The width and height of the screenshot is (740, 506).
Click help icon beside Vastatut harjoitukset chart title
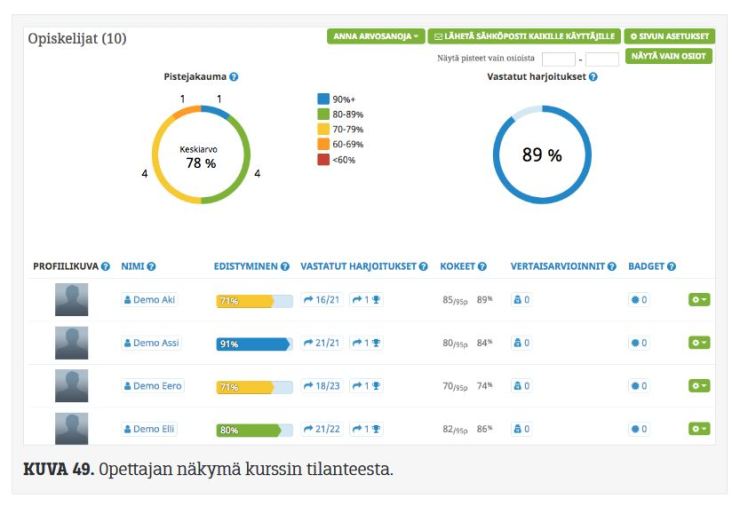(593, 76)
